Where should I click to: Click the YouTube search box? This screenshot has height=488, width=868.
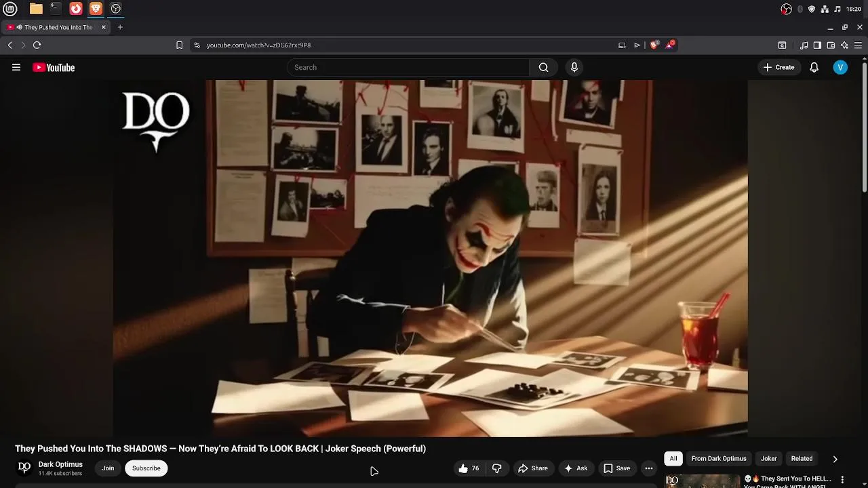pyautogui.click(x=408, y=67)
